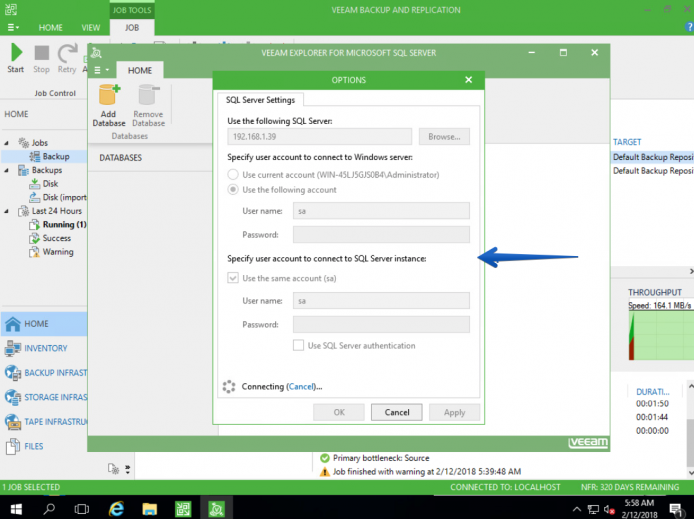Viewport: 694px width, 519px height.
Task: Click the Browse... button
Action: point(444,137)
